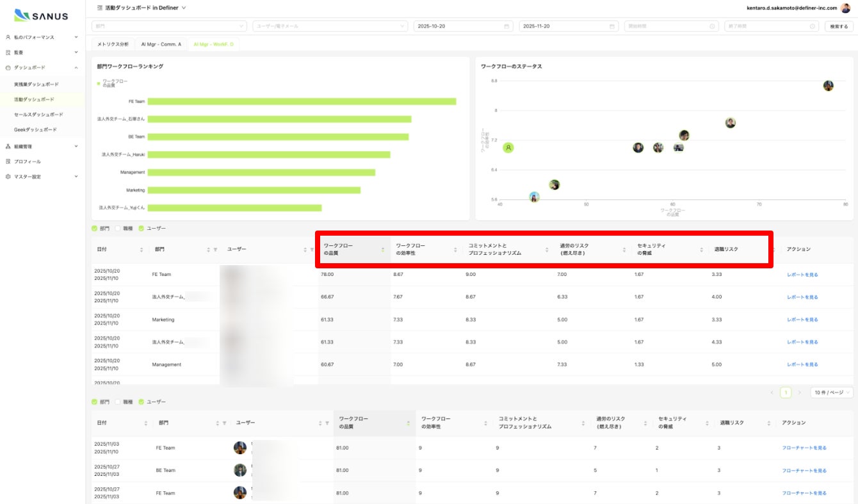858x504 pixels.
Task: Toggle the ユーザー checkbox above the lower table
Action: [142, 402]
